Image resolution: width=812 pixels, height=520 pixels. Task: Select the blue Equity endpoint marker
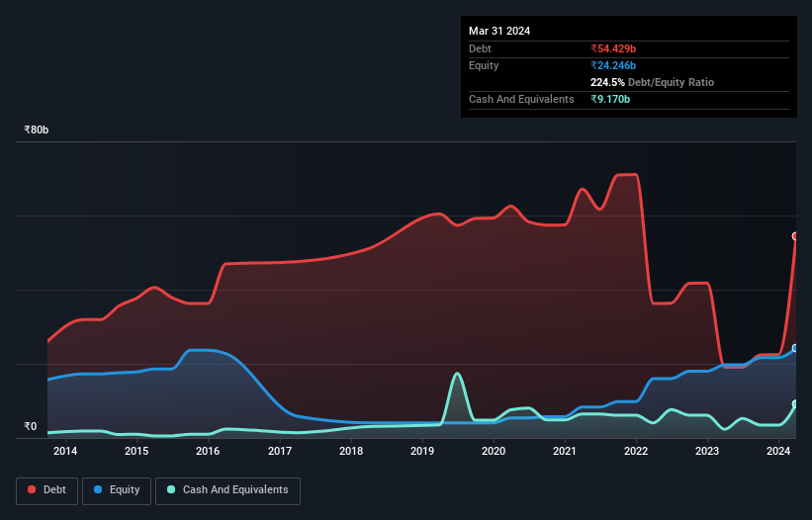click(x=795, y=348)
